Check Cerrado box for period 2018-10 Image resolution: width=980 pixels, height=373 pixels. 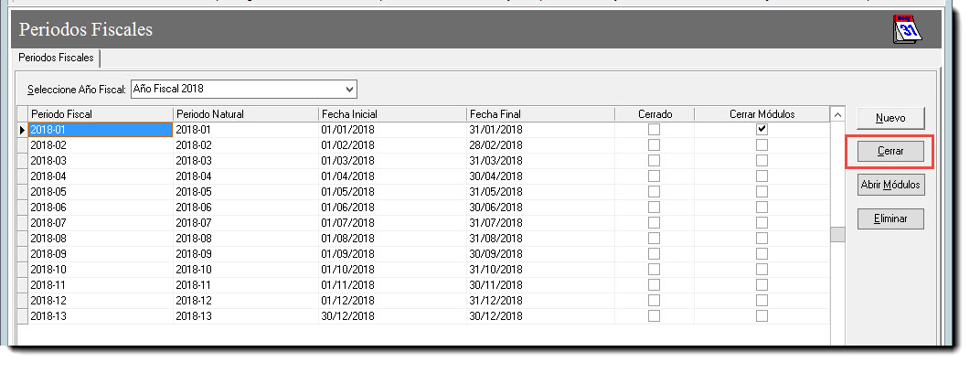[654, 270]
